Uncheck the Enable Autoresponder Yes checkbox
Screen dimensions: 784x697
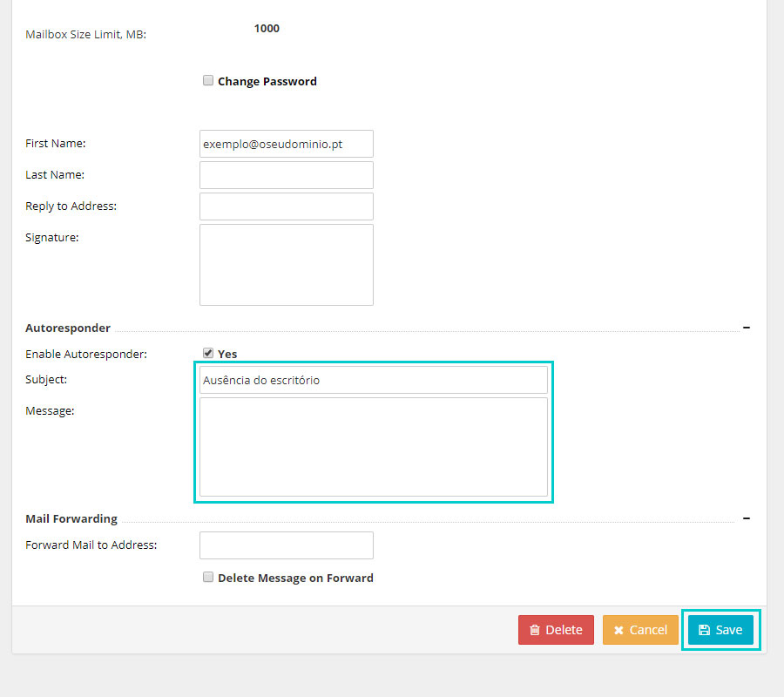(208, 353)
